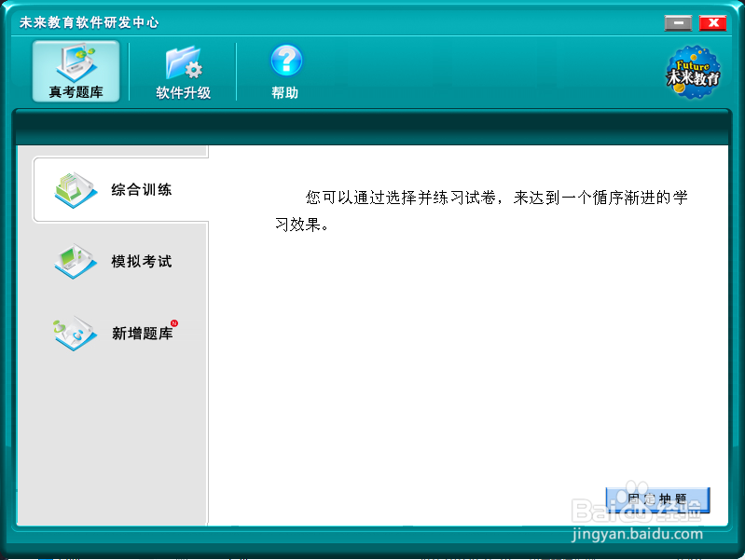The height and width of the screenshot is (560, 745).
Task: Click the 帮助 label text
Action: (285, 92)
